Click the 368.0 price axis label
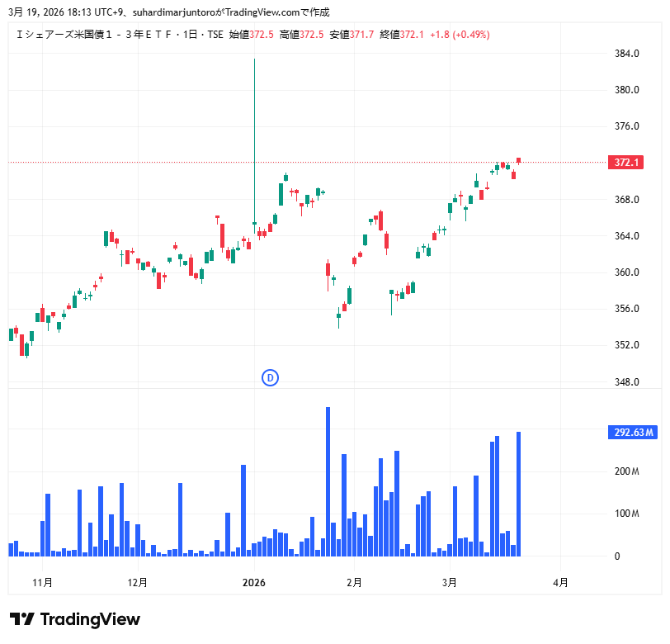 pos(627,200)
